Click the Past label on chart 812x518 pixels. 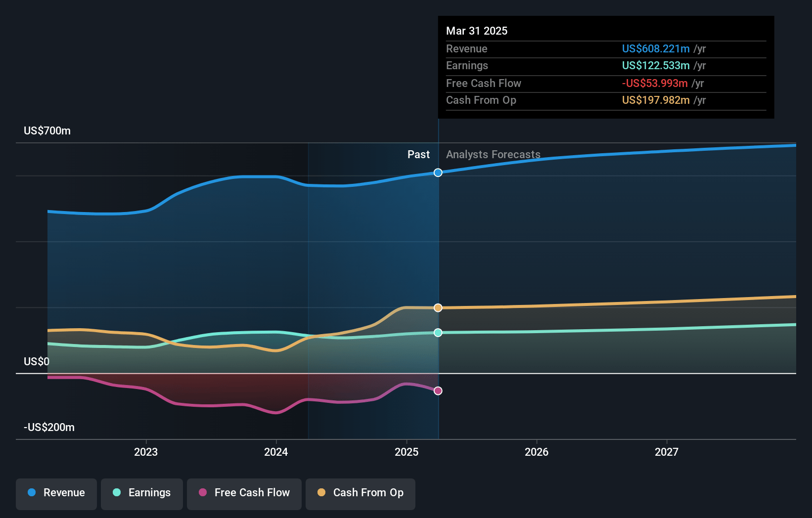pyautogui.click(x=418, y=155)
